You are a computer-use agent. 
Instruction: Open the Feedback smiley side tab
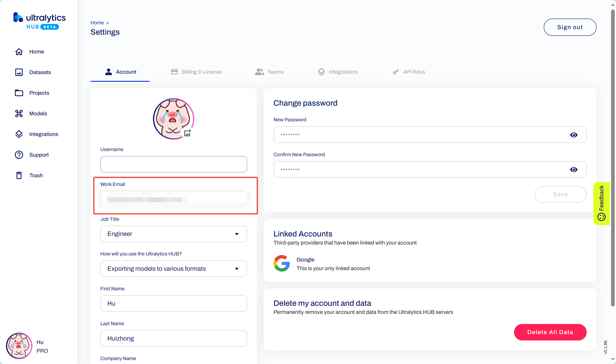tap(601, 203)
